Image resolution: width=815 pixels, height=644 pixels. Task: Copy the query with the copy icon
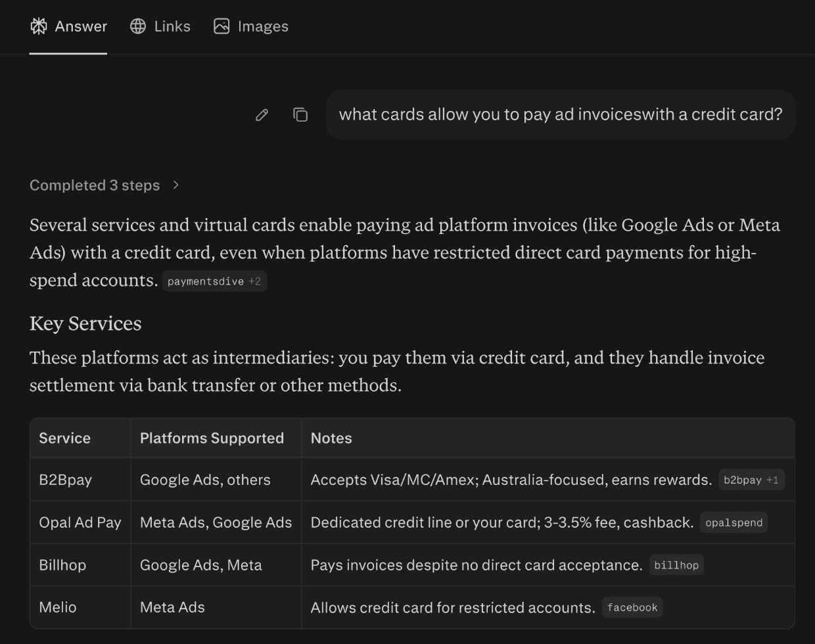[x=300, y=115]
